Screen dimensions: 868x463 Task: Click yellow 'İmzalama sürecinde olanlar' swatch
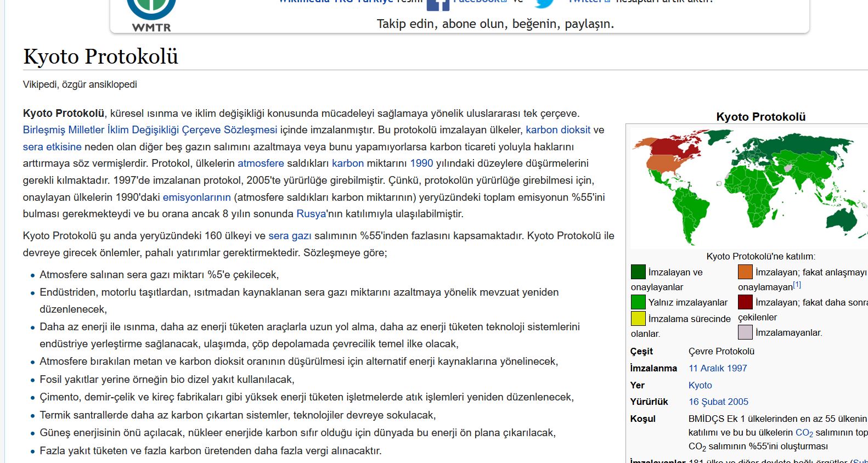(x=638, y=318)
